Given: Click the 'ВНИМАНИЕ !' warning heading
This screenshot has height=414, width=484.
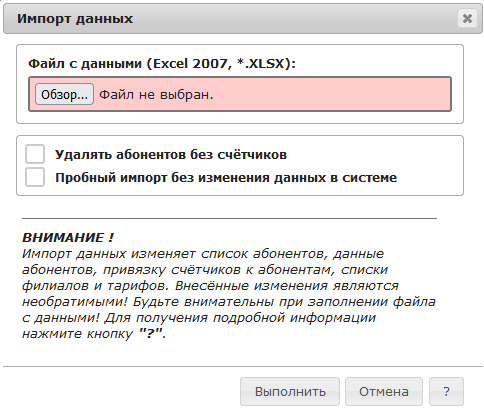Looking at the screenshot, I should (68, 238).
